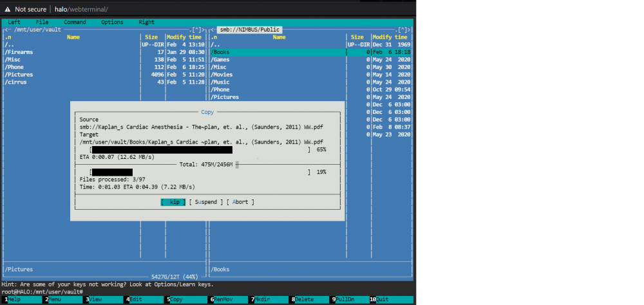Screen dimensions: 644x305
Task: Sort left panel by Size column header
Action: [151, 37]
